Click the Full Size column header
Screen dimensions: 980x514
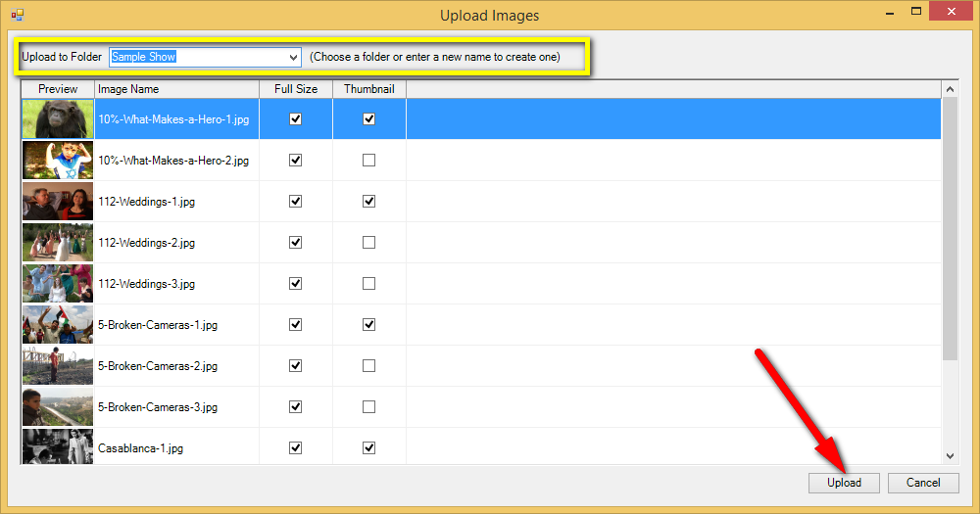[x=296, y=89]
